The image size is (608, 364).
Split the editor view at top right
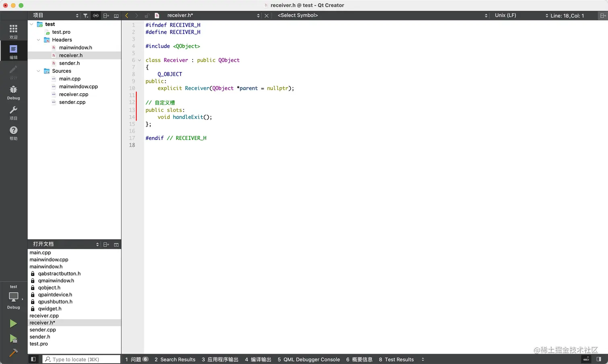(x=603, y=16)
